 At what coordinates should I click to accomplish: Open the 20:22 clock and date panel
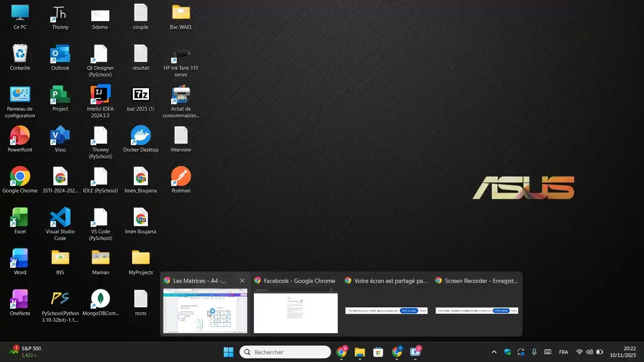(623, 351)
